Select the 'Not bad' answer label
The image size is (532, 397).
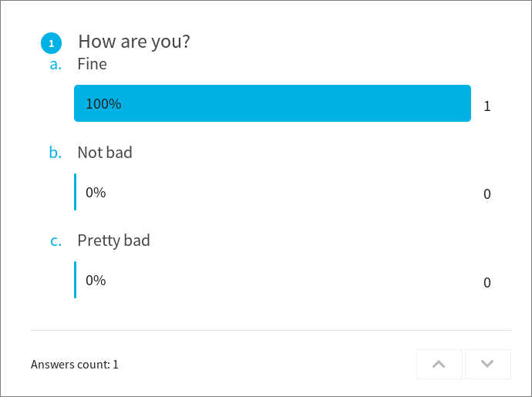(x=105, y=153)
